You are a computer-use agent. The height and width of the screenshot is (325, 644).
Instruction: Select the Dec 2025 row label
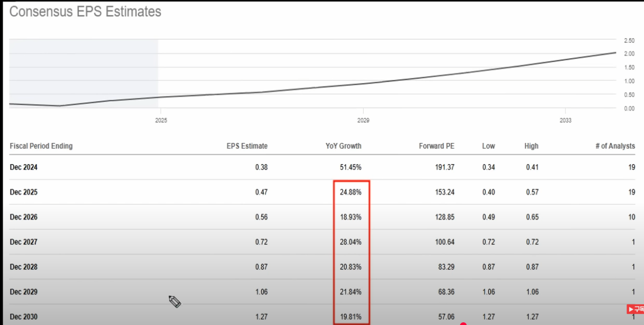24,192
